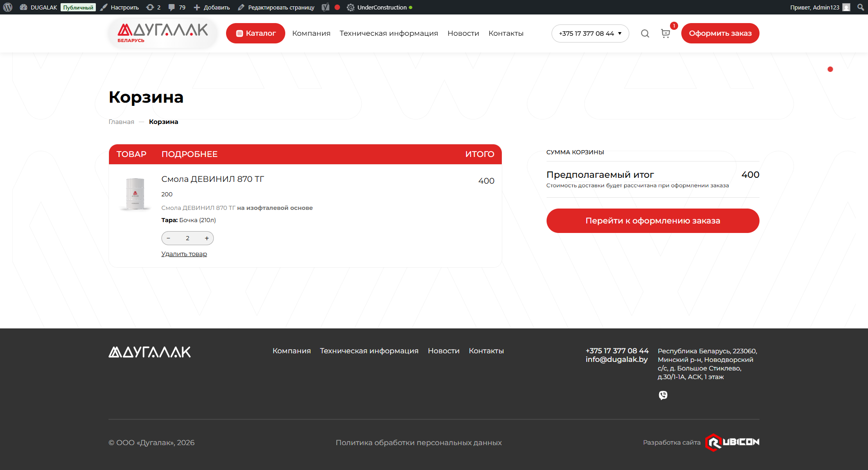Click the Тара: Бочка (210л) text

(189, 220)
